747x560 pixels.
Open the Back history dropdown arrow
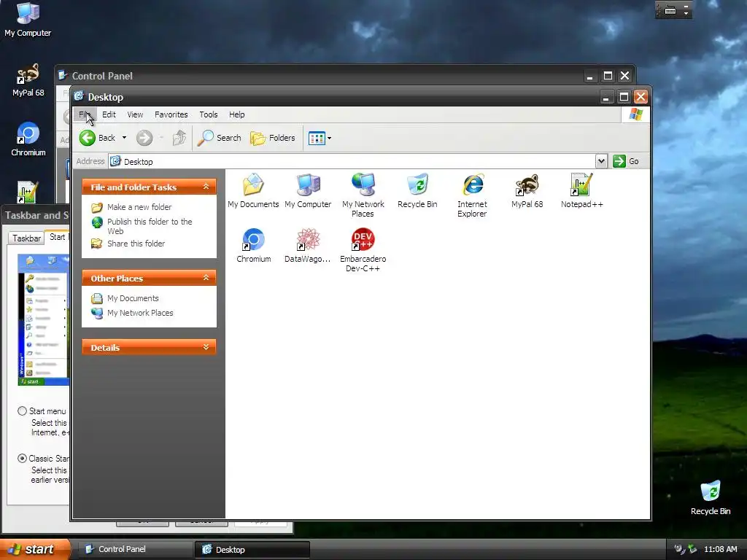pyautogui.click(x=124, y=138)
